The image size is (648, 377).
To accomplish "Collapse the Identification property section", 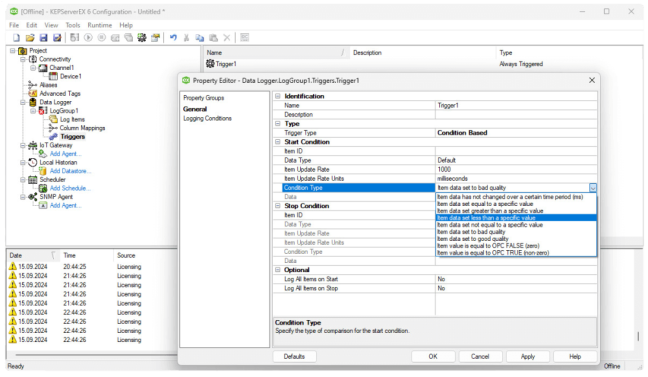I will (x=278, y=96).
